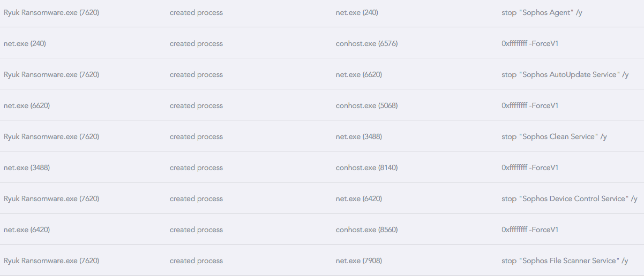Viewport: 644px width, 276px height.
Task: Select the conhost.exe (8560) process entry
Action: point(366,229)
